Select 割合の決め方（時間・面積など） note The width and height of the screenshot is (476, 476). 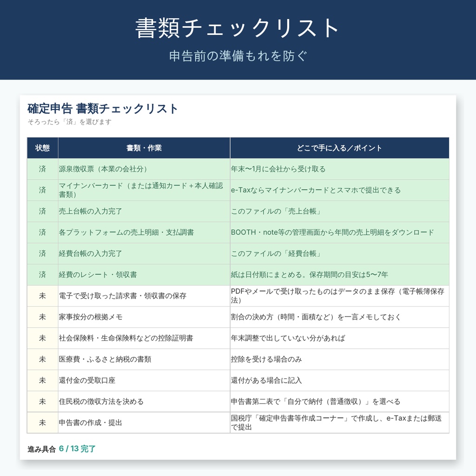pos(339,317)
